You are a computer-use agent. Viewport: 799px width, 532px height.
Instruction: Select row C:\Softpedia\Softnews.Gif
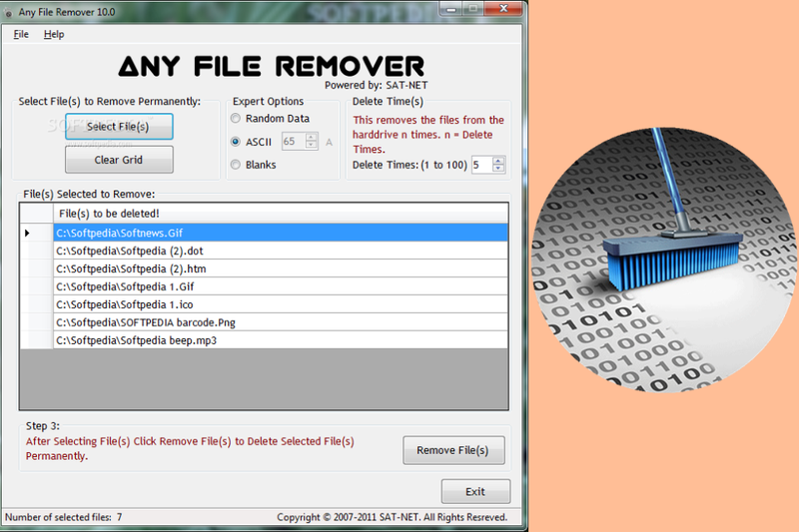(281, 233)
